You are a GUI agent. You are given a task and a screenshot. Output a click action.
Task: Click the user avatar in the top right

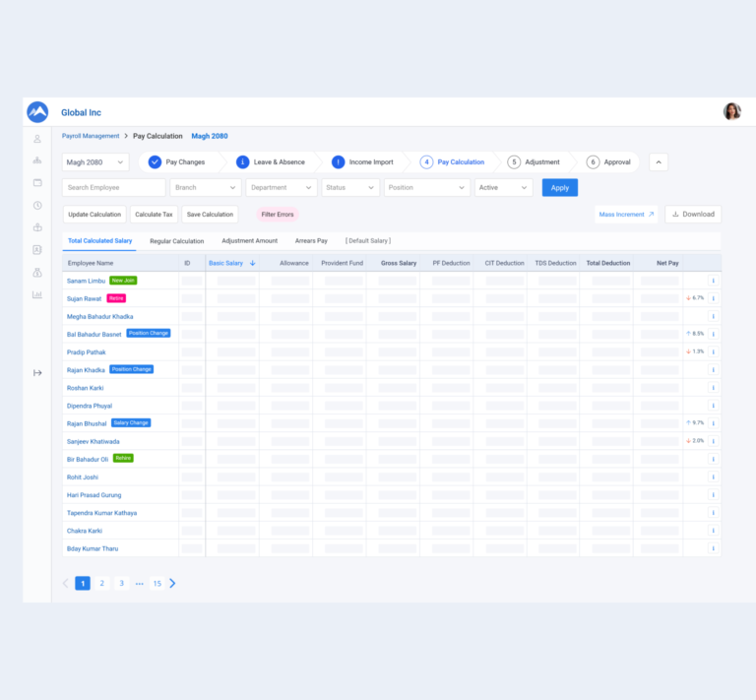731,112
